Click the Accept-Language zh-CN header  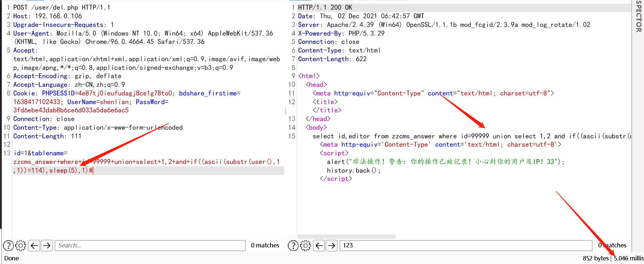pyautogui.click(x=69, y=84)
